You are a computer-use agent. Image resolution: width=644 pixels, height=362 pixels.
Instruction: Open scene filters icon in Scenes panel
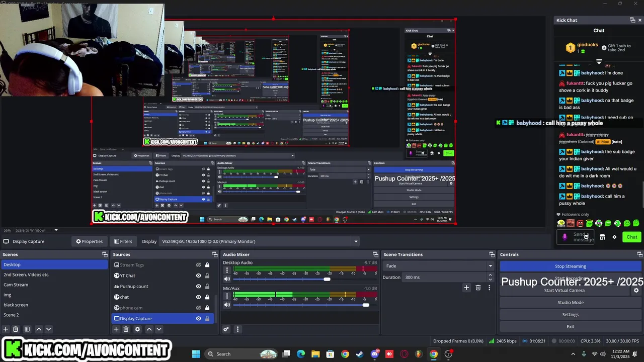(27, 329)
